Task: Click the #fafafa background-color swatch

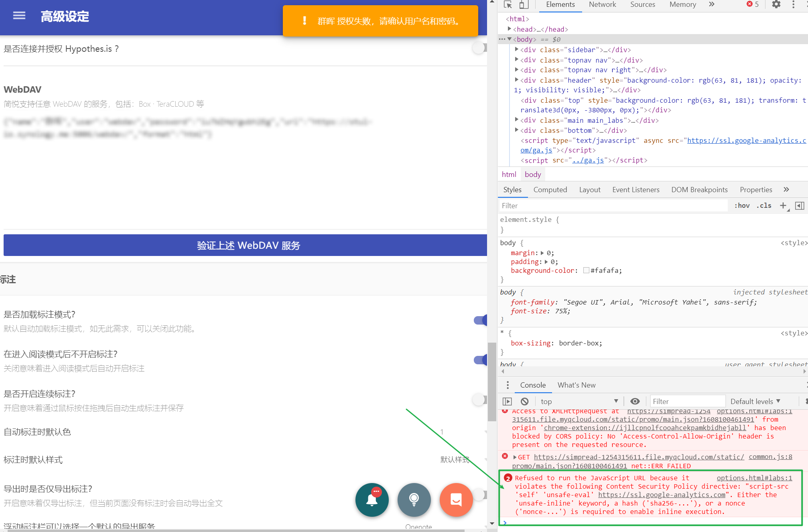Action: (586, 270)
